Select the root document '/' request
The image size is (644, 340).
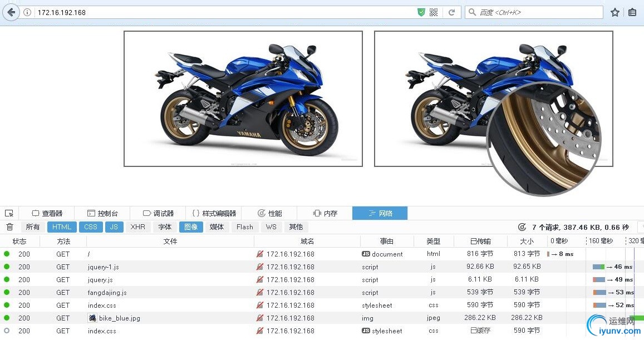tap(322, 254)
